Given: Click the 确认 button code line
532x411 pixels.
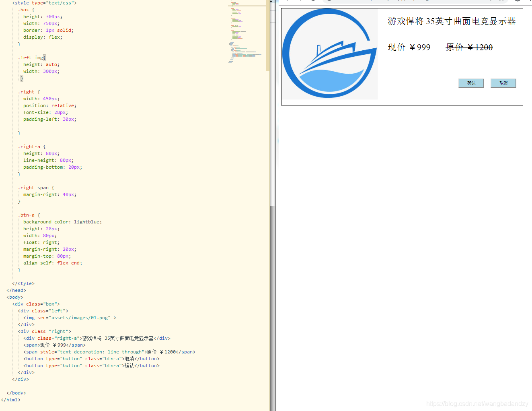Looking at the screenshot, I should point(91,366).
